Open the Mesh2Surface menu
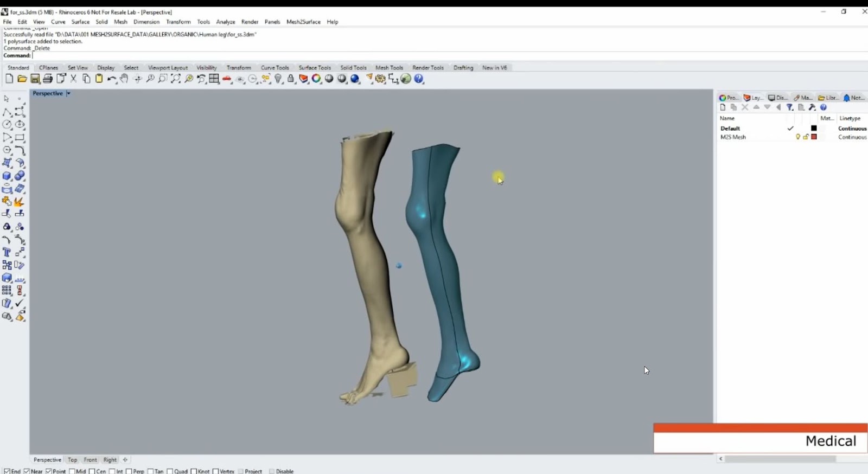This screenshot has height=474, width=868. tap(303, 22)
